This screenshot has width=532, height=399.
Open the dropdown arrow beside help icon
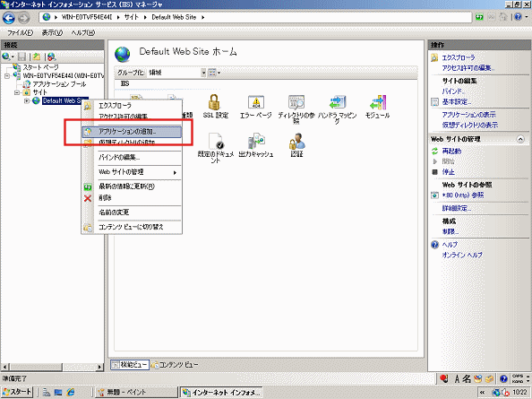click(x=527, y=17)
